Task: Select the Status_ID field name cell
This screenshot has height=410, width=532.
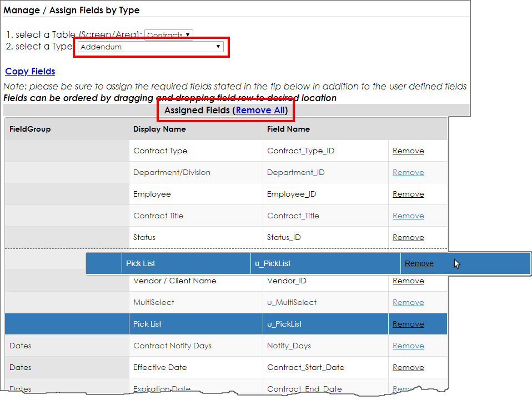Action: coord(325,238)
